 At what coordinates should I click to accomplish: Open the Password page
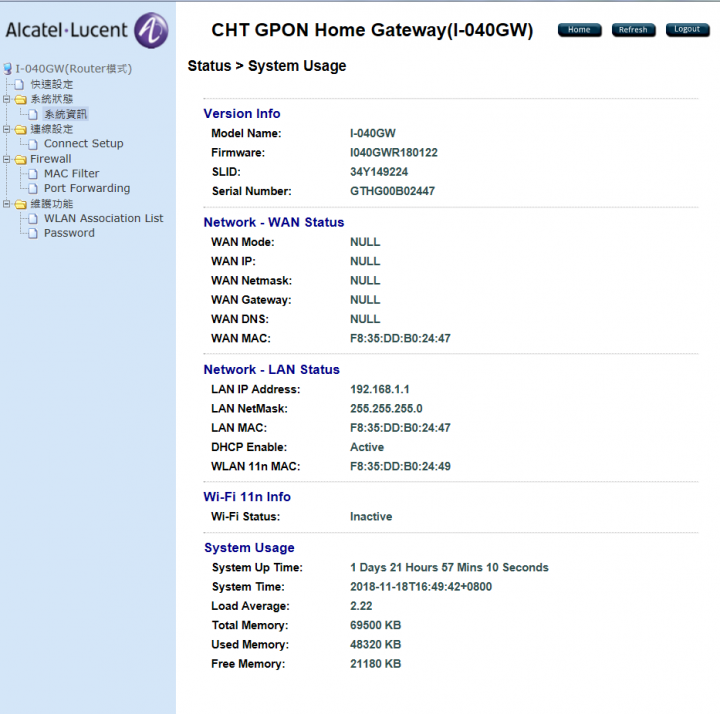point(69,233)
